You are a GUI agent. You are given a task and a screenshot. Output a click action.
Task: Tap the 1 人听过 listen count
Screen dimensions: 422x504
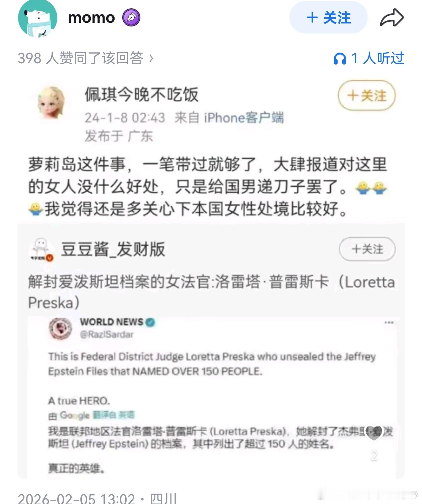pyautogui.click(x=377, y=59)
